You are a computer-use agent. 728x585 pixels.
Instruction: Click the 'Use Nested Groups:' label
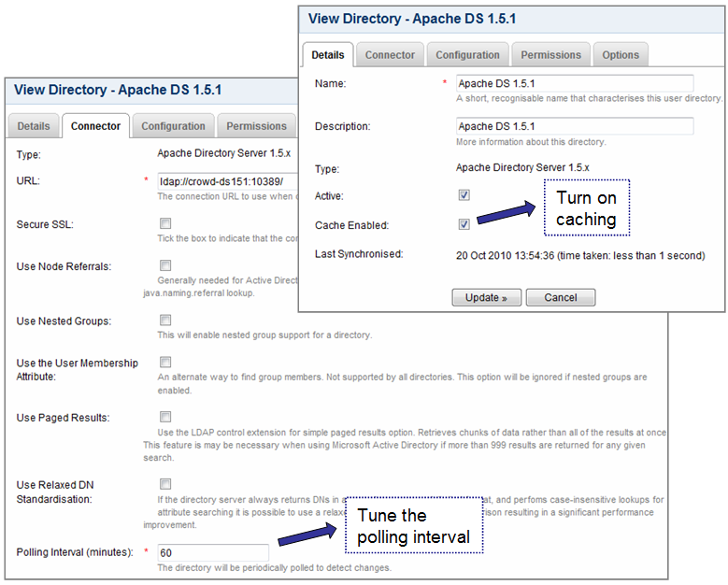[x=64, y=321]
